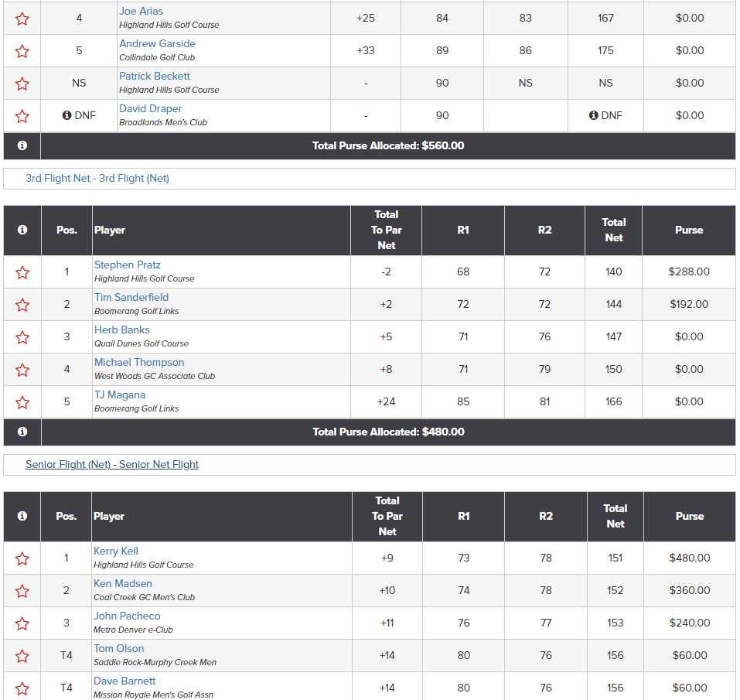740x700 pixels.
Task: Click info icon in $560.00 purse bar
Action: pos(22,145)
